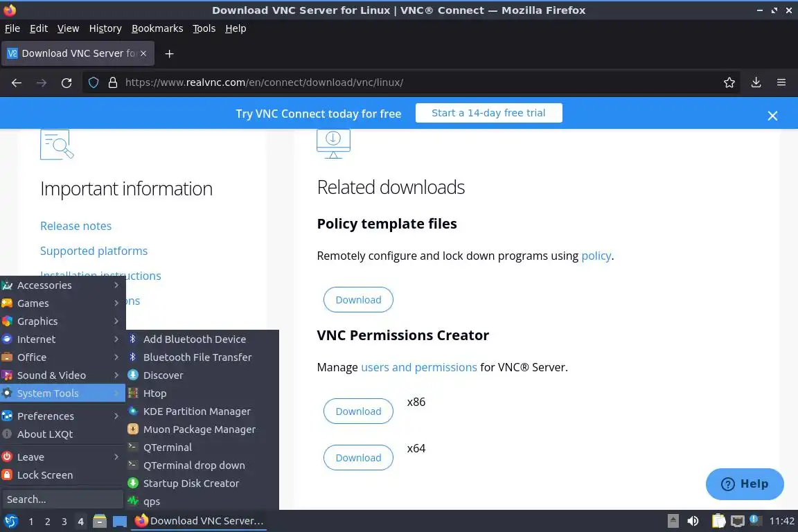Expand the Leave submenu
The image size is (798, 532).
tap(62, 457)
